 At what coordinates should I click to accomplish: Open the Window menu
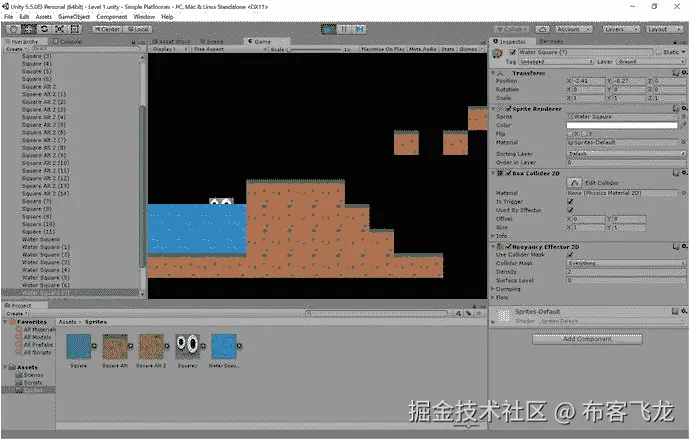point(144,17)
